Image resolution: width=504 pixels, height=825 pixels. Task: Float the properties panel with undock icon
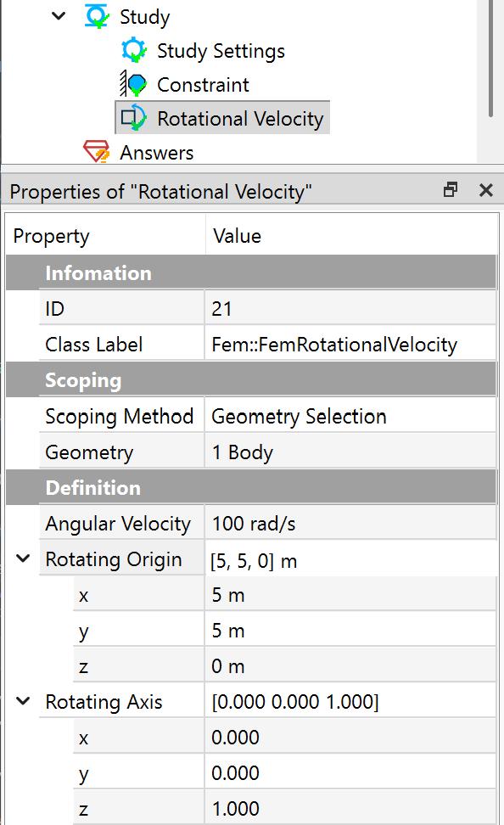pos(451,189)
